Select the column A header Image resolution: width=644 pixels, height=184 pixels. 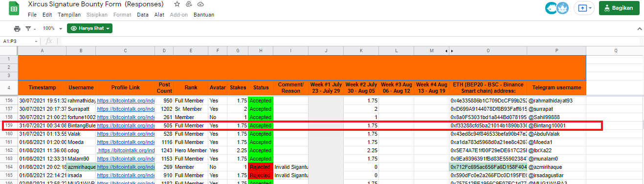point(42,51)
